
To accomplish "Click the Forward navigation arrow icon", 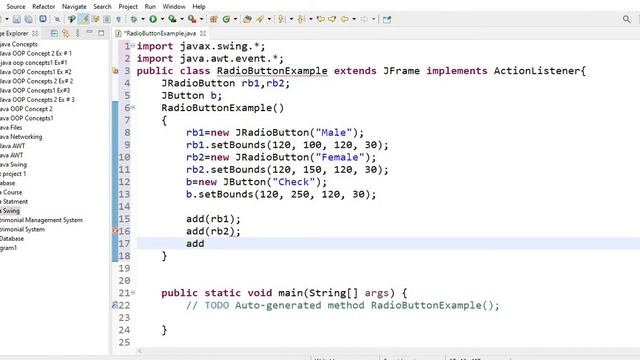I will coord(364,19).
